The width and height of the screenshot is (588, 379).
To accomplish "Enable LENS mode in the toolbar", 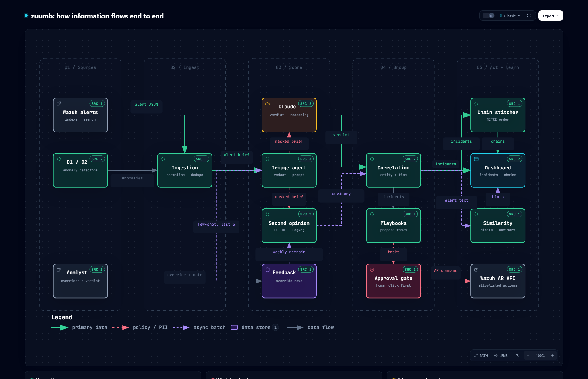I will [x=501, y=355].
